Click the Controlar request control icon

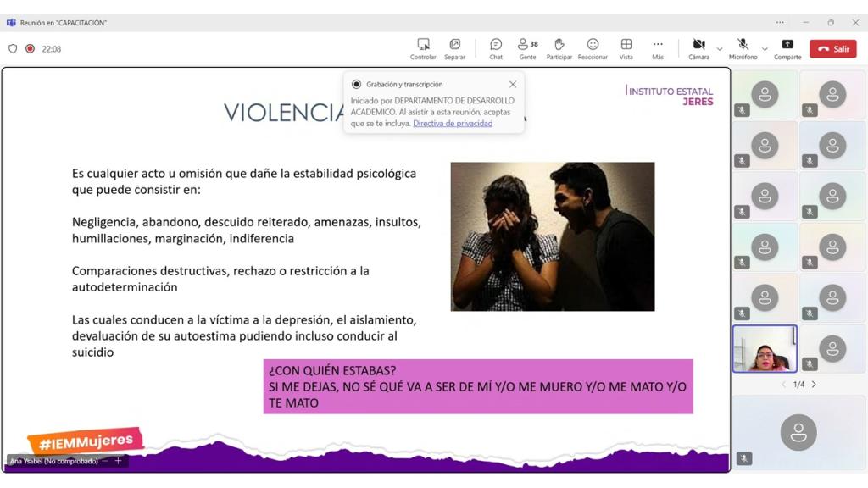(x=423, y=48)
